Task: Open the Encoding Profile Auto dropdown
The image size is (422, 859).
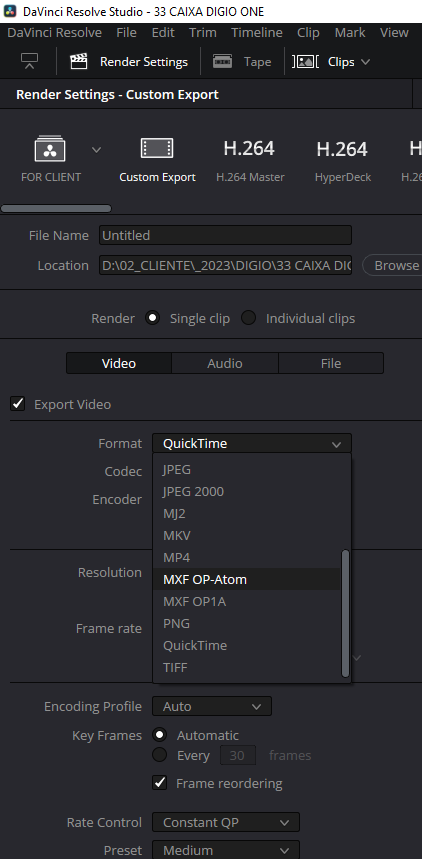Action: tap(212, 706)
